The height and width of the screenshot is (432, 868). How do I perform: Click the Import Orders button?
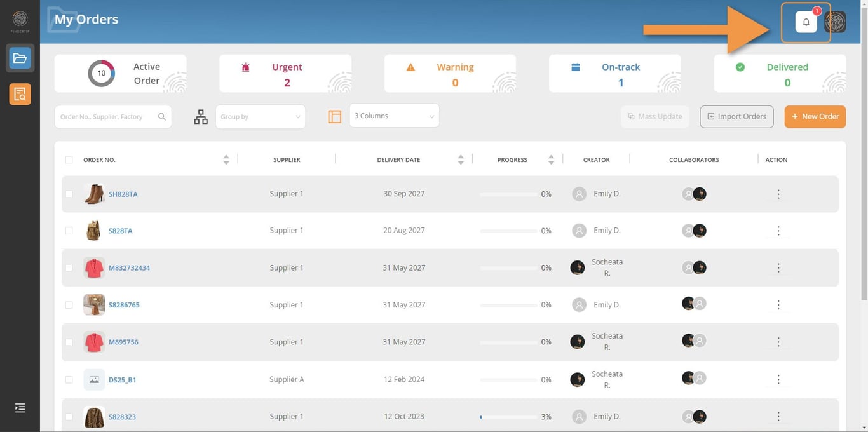(736, 116)
